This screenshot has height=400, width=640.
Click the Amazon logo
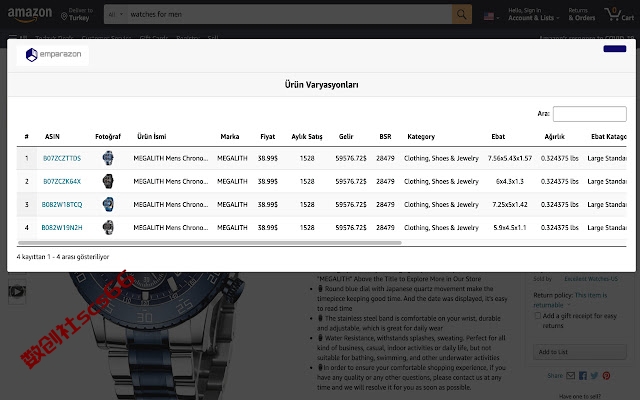pos(30,14)
